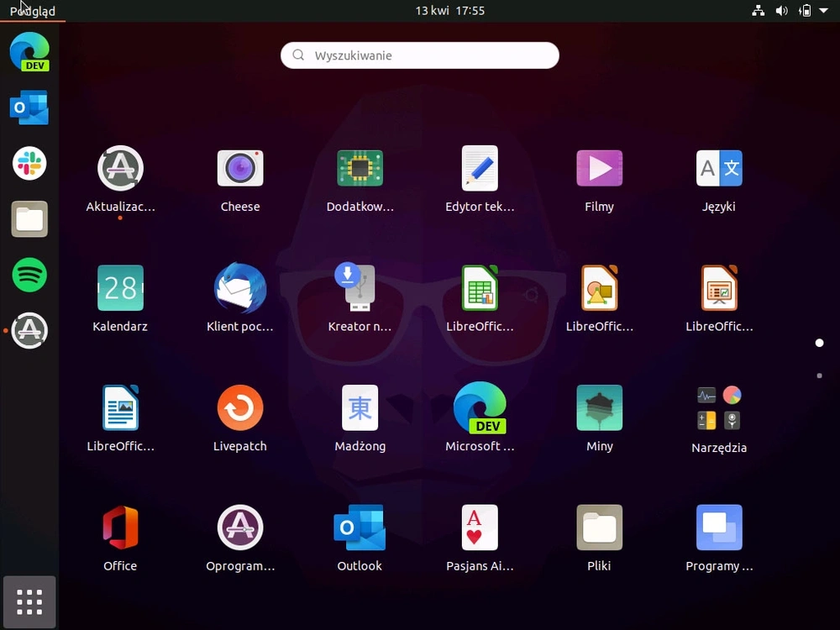Switch to second app grid page dot
Viewport: 840px width, 630px height.
[x=819, y=375]
